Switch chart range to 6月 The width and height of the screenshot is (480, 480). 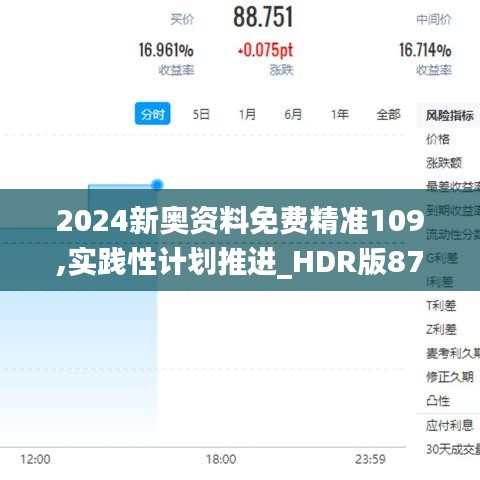pyautogui.click(x=293, y=114)
